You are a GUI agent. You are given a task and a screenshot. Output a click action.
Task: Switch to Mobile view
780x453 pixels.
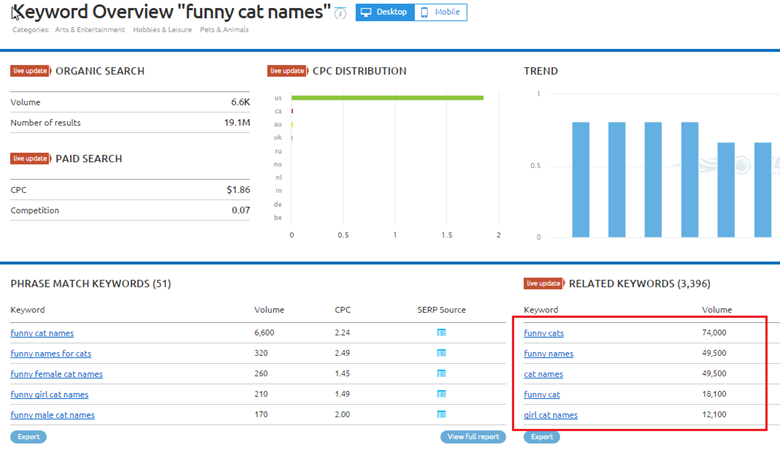click(441, 12)
